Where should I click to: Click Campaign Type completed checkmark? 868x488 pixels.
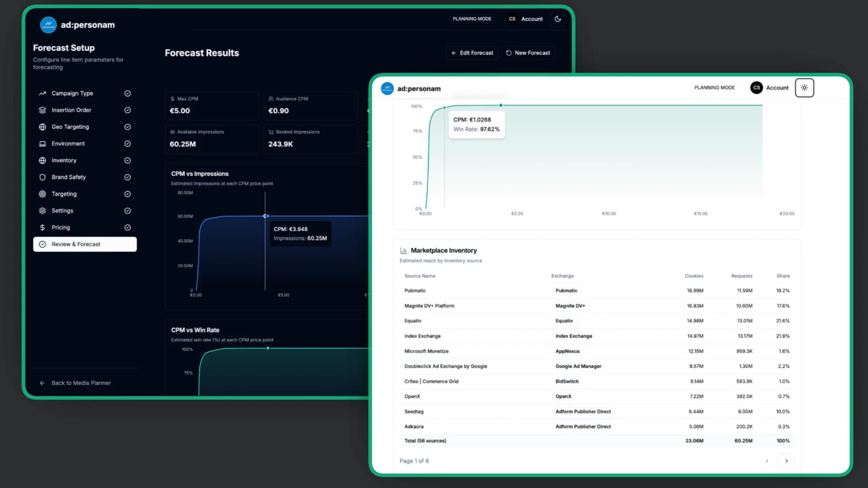point(127,94)
